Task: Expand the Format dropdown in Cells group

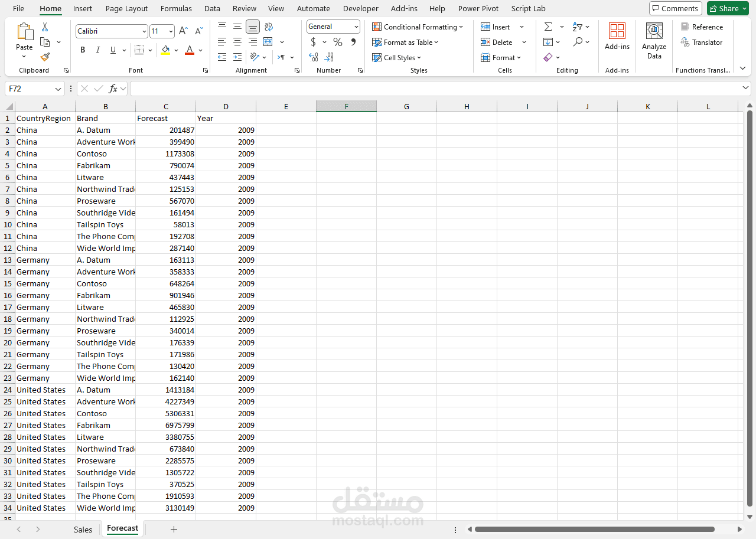Action: pos(501,57)
